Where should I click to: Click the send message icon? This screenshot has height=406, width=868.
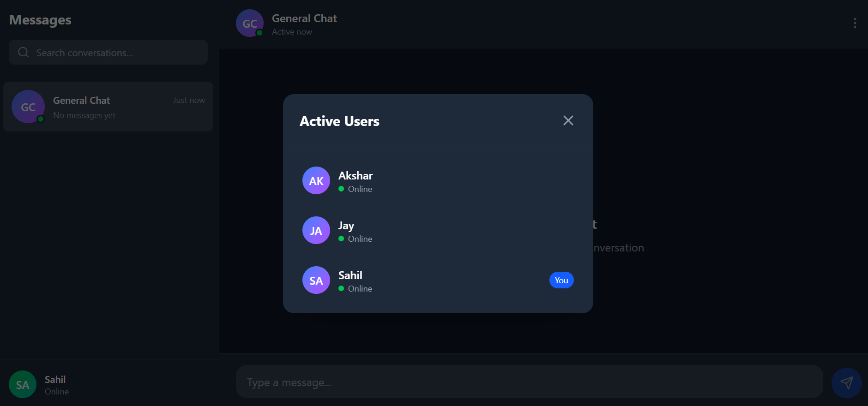(x=847, y=382)
